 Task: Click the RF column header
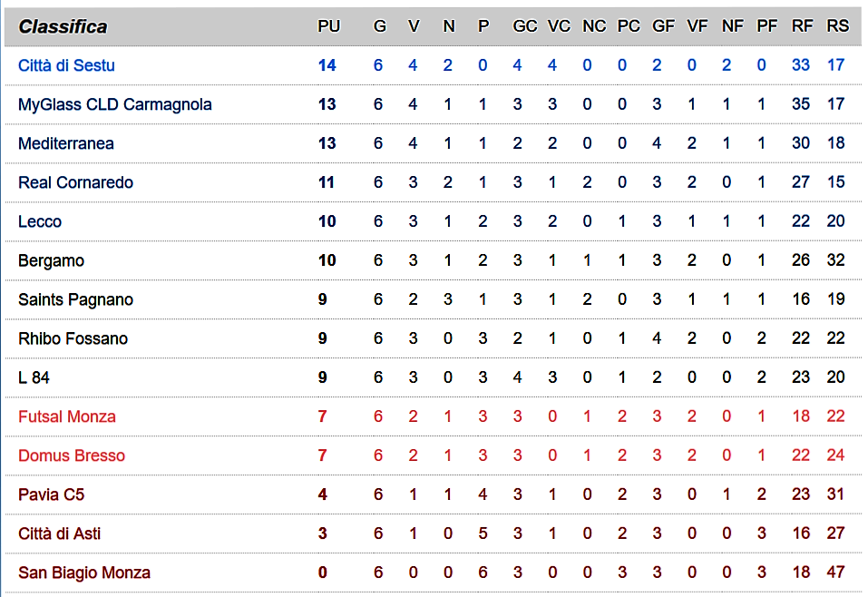pyautogui.click(x=802, y=26)
